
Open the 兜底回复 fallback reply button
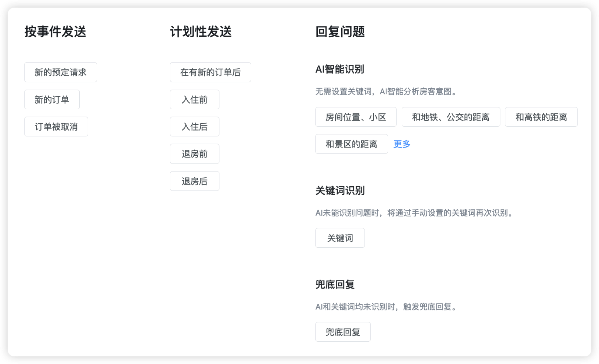(343, 332)
